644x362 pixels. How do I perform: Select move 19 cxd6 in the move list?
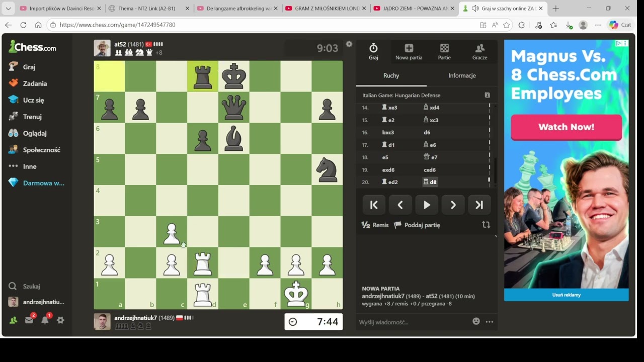(x=430, y=170)
